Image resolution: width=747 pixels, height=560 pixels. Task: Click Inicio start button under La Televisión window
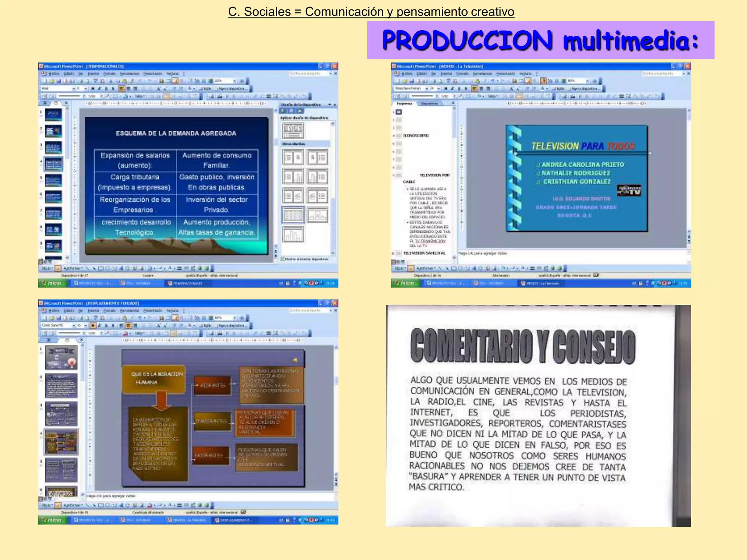pos(405,283)
